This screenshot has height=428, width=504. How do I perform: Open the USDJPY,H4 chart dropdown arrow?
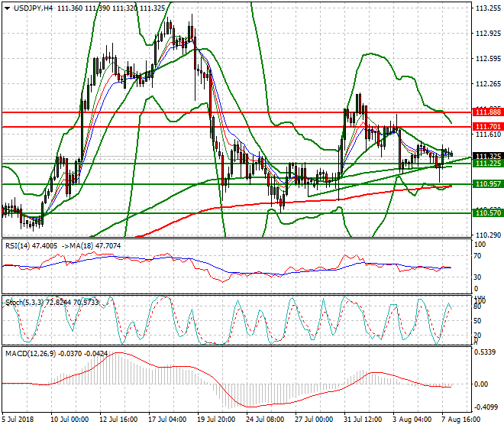(x=7, y=8)
